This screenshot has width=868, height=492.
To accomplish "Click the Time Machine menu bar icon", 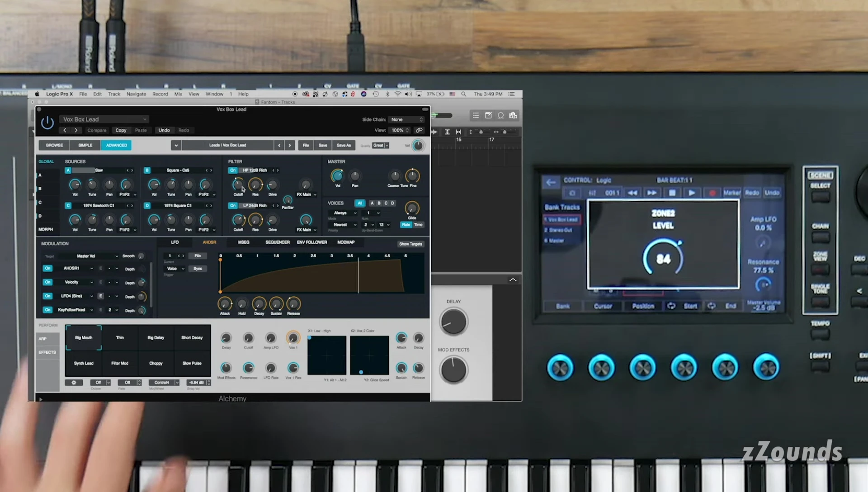I will tap(376, 94).
